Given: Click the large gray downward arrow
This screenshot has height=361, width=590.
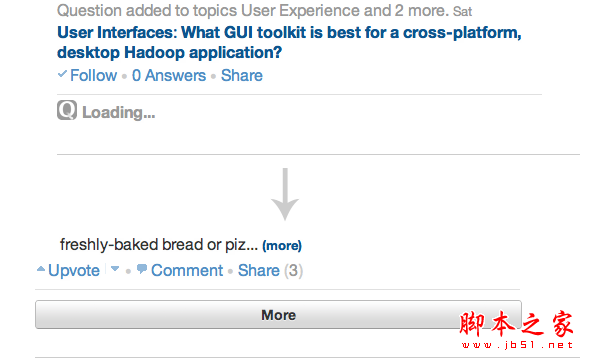Looking at the screenshot, I should coord(285,194).
